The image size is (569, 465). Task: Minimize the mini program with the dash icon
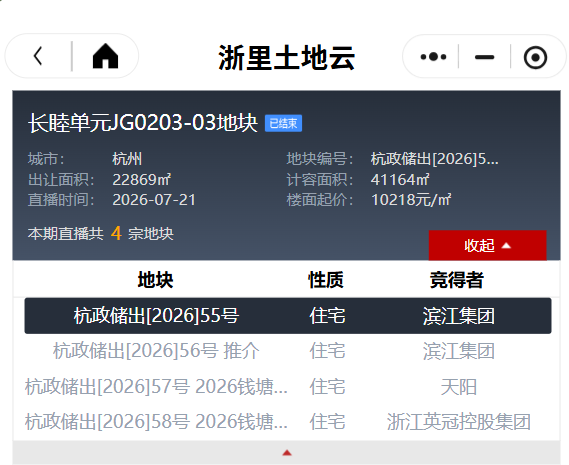coord(484,57)
